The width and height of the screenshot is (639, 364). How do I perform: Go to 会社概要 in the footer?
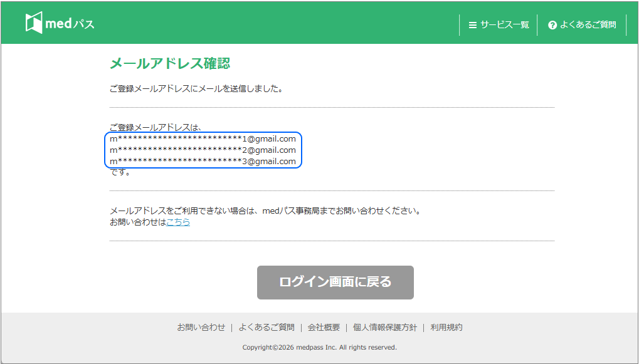pyautogui.click(x=324, y=327)
